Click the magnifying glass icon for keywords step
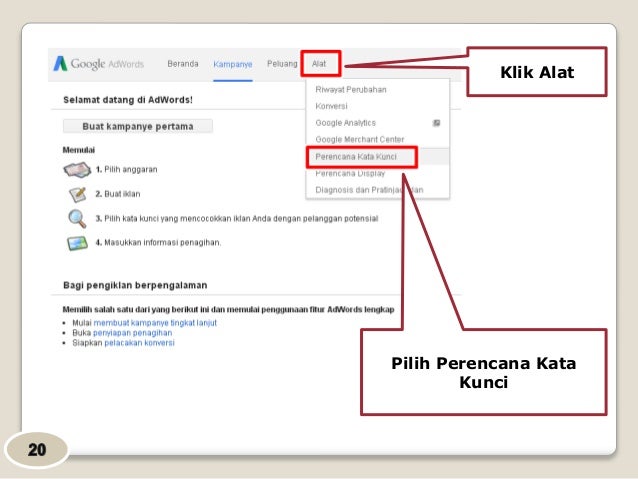This screenshot has width=638, height=479. (x=77, y=219)
